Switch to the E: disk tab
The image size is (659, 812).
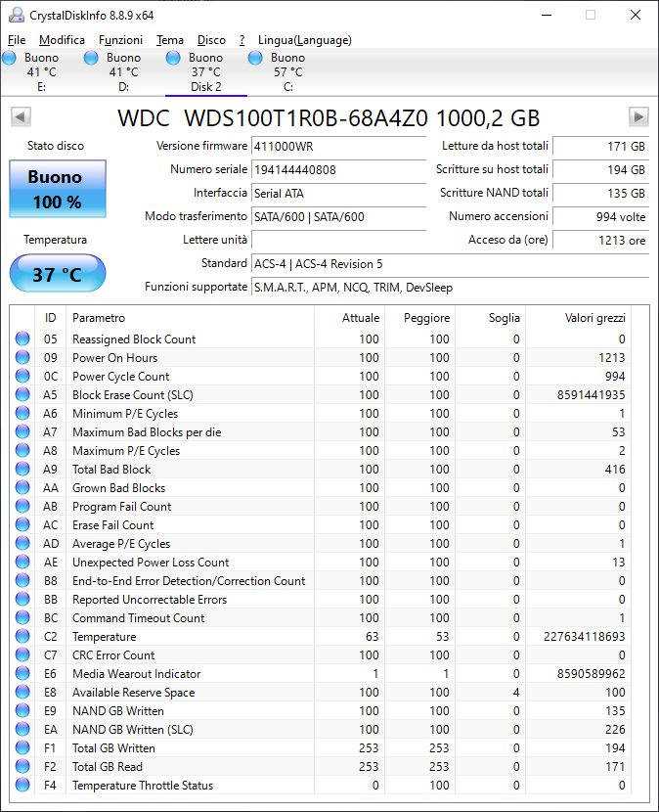click(41, 72)
